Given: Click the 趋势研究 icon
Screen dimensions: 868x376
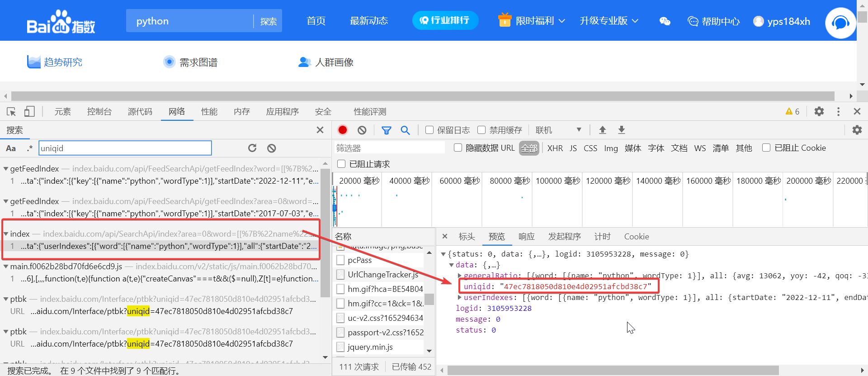Looking at the screenshot, I should pos(34,62).
